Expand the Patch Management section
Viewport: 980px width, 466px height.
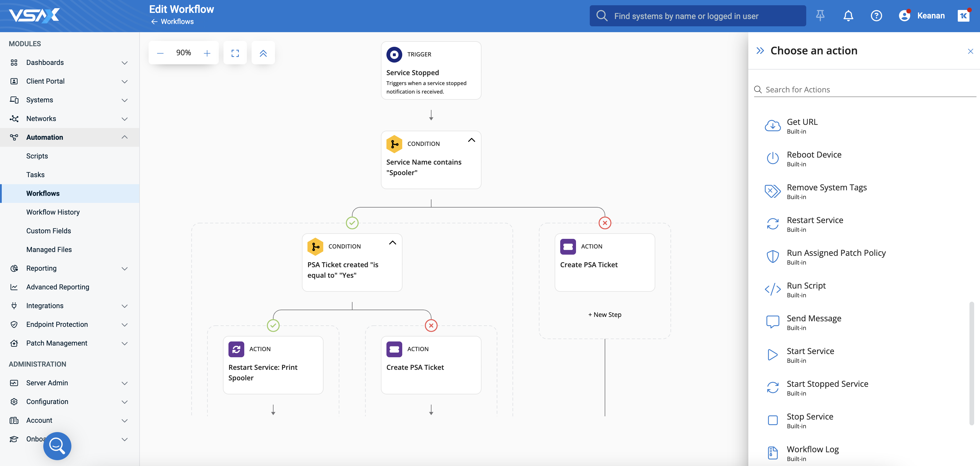pyautogui.click(x=125, y=343)
